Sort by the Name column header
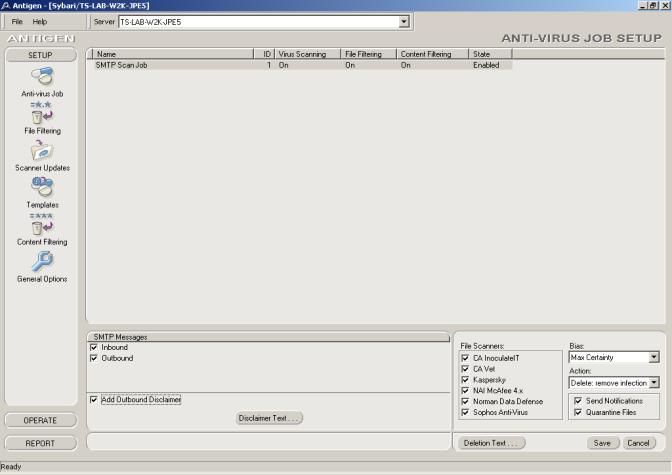Image resolution: width=672 pixels, height=475 pixels. click(173, 54)
